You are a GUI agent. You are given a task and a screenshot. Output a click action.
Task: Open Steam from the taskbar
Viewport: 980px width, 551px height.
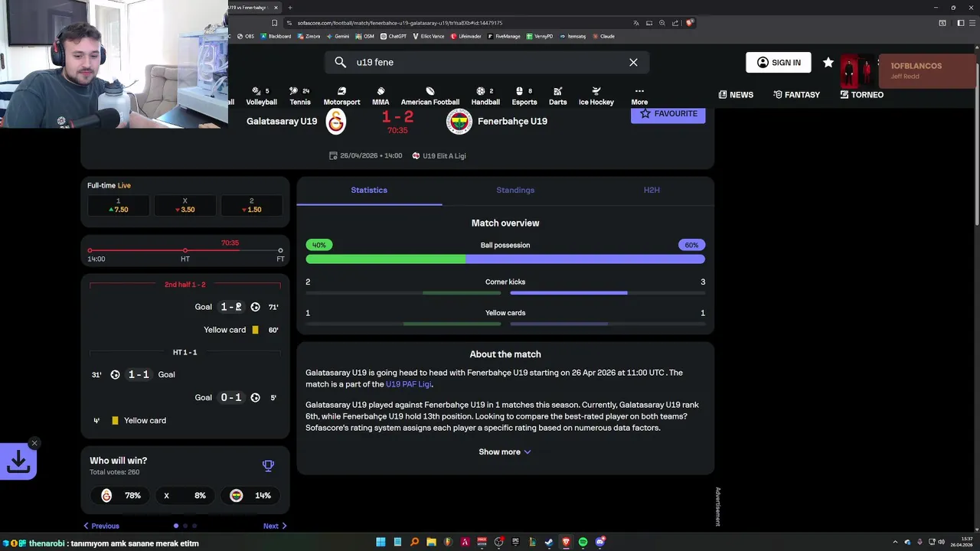click(549, 542)
